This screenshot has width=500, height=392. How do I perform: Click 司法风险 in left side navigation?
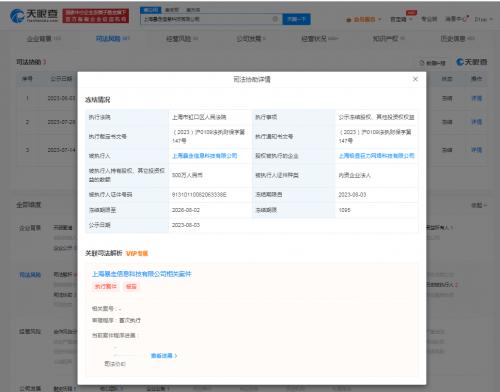pyautogui.click(x=30, y=275)
